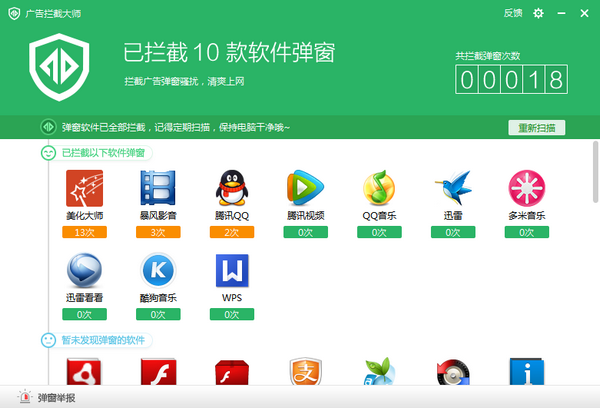600x408 pixels.
Task: Select the 腾讯QQ penguin icon
Action: [232, 188]
